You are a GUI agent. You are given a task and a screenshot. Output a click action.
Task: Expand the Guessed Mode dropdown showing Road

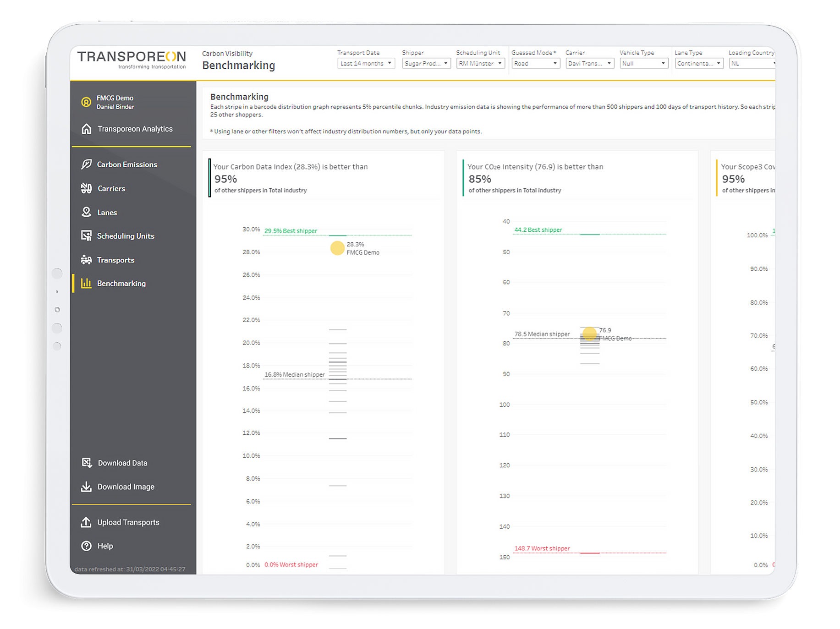pos(535,63)
